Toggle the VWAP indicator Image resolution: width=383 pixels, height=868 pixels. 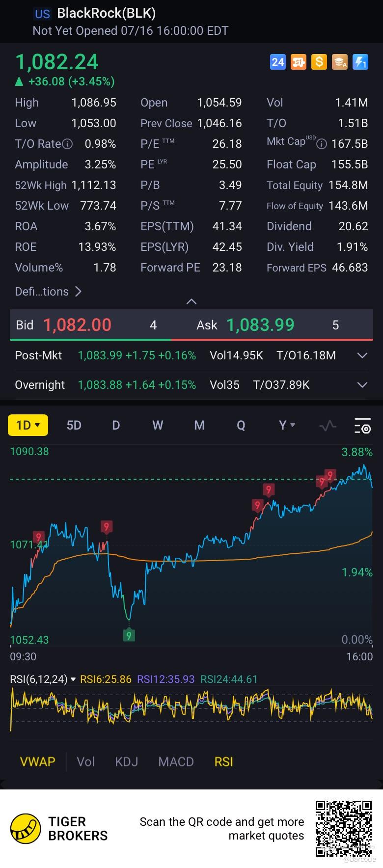(37, 761)
